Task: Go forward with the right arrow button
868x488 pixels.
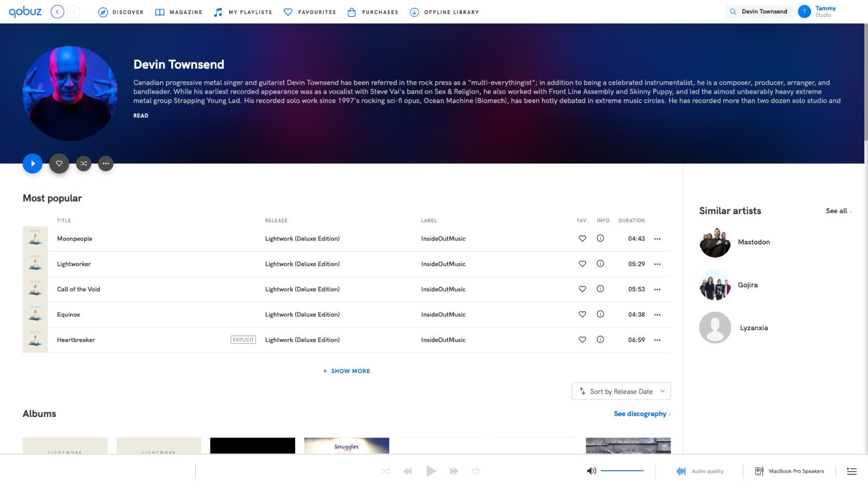Action: click(73, 11)
